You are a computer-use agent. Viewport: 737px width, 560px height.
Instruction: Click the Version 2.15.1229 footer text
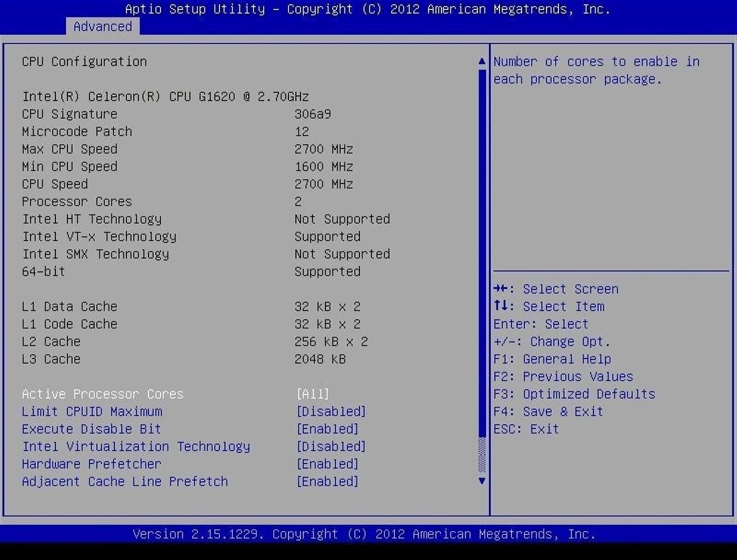[x=364, y=534]
